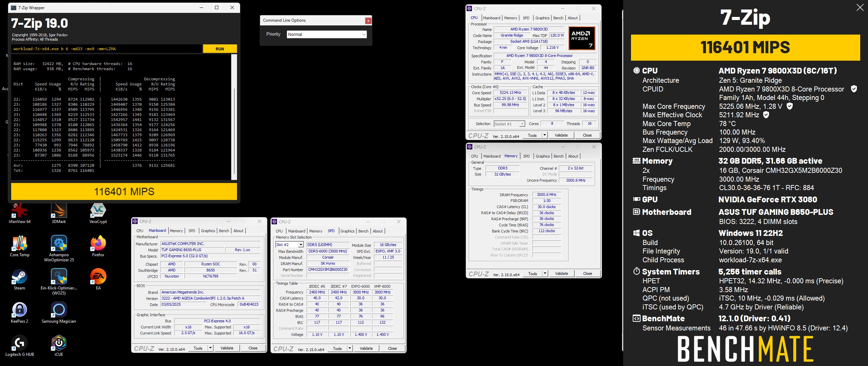Click the Core Speed 5224.13 MHz value
This screenshot has height=366, width=868.
(510, 93)
